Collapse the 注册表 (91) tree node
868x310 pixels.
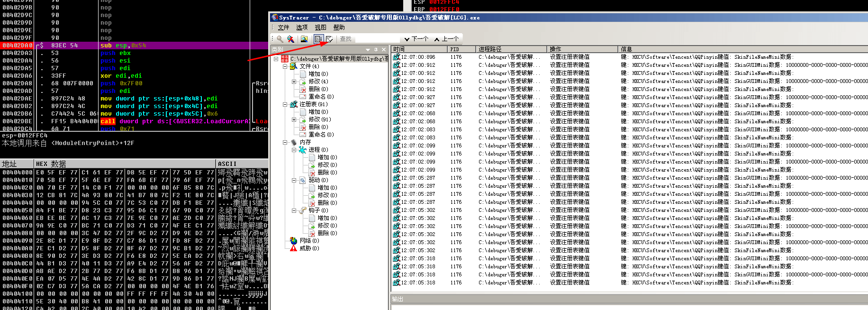point(285,104)
